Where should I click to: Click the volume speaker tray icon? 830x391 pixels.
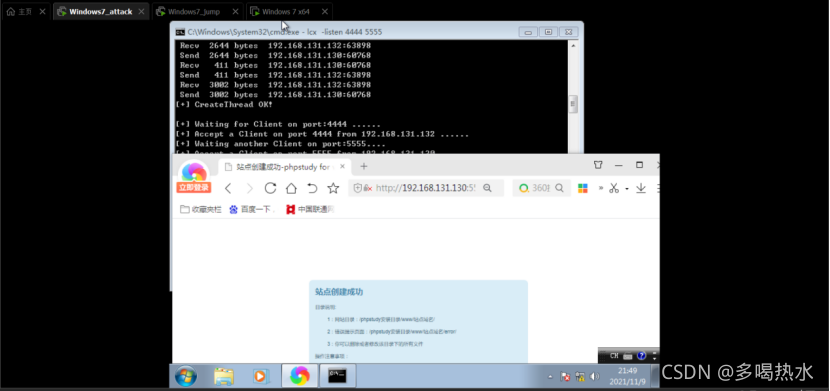click(x=595, y=377)
